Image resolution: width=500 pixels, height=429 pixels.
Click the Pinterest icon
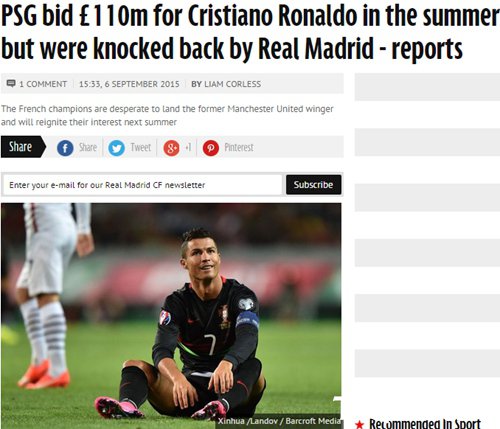click(x=211, y=148)
